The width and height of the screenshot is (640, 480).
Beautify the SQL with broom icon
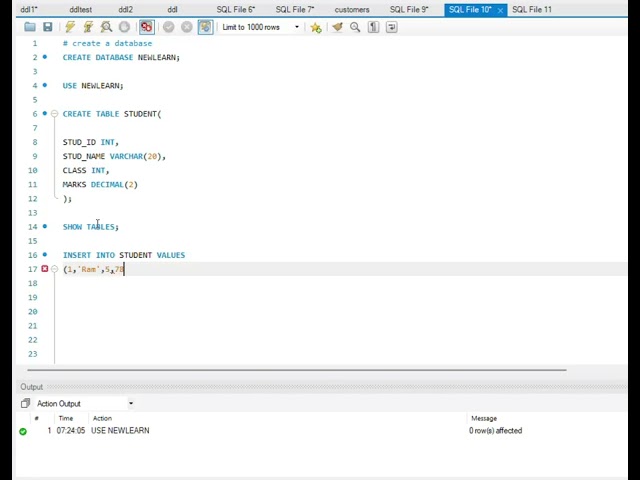(x=337, y=27)
